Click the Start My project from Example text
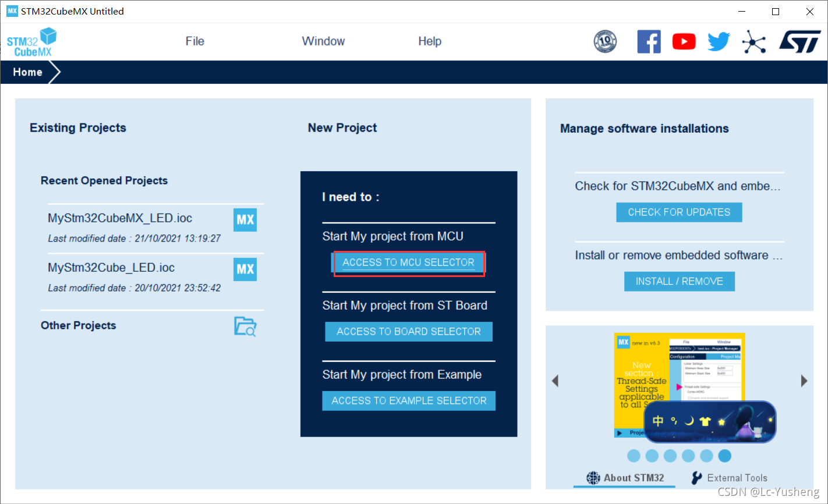The image size is (828, 504). coord(402,375)
